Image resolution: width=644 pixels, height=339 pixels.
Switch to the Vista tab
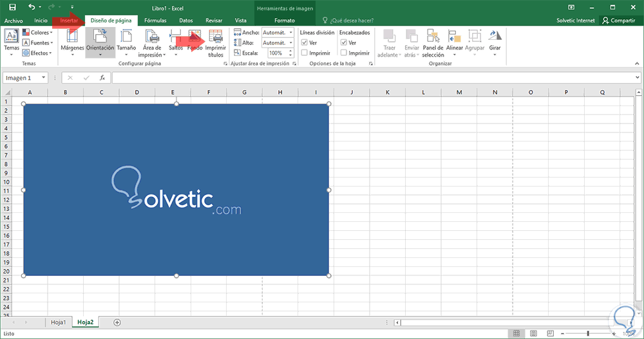(x=241, y=21)
